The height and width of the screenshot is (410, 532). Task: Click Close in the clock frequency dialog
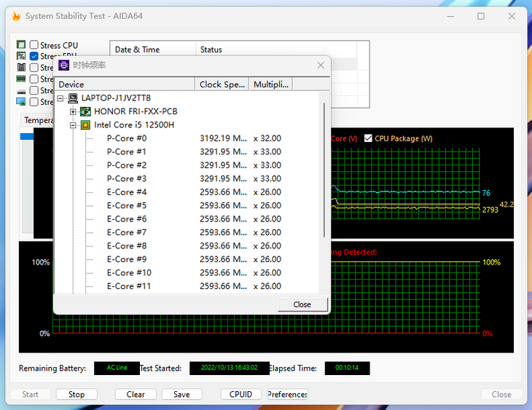coord(302,304)
